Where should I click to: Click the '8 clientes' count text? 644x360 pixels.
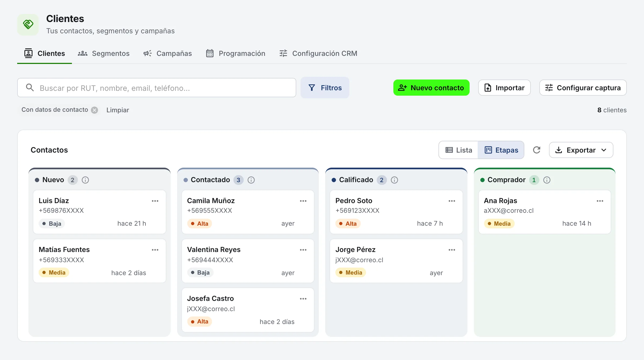[x=612, y=110]
